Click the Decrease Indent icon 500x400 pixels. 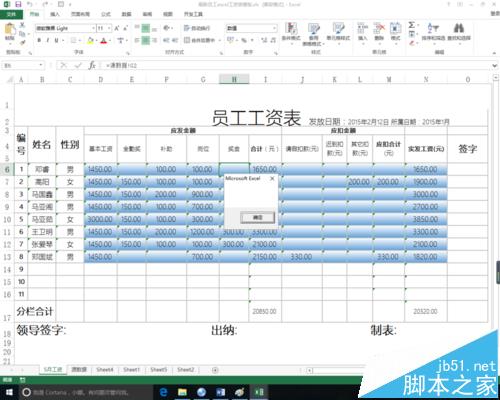tap(166, 40)
